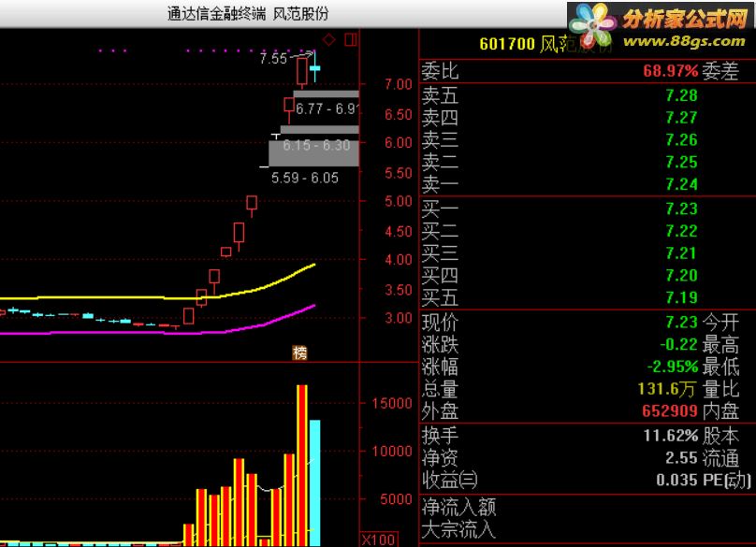The height and width of the screenshot is (547, 756).
Task: Click the 净流入额 row
Action: pyautogui.click(x=459, y=507)
